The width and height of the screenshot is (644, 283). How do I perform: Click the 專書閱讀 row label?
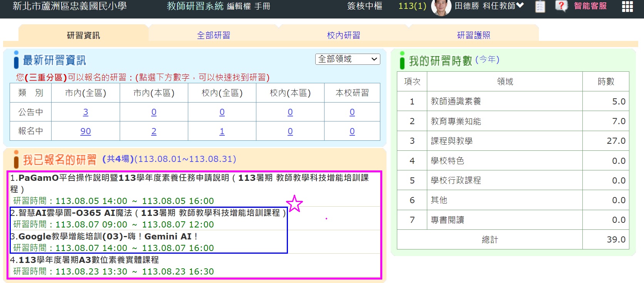pos(447,220)
